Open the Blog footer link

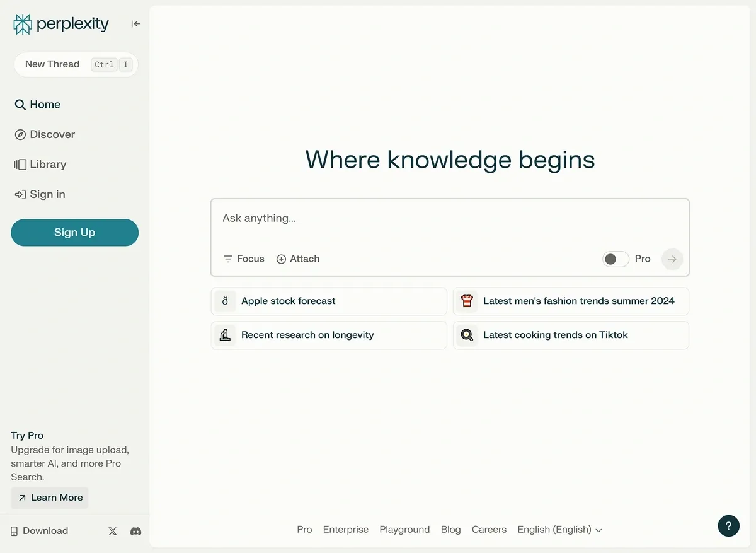click(451, 530)
